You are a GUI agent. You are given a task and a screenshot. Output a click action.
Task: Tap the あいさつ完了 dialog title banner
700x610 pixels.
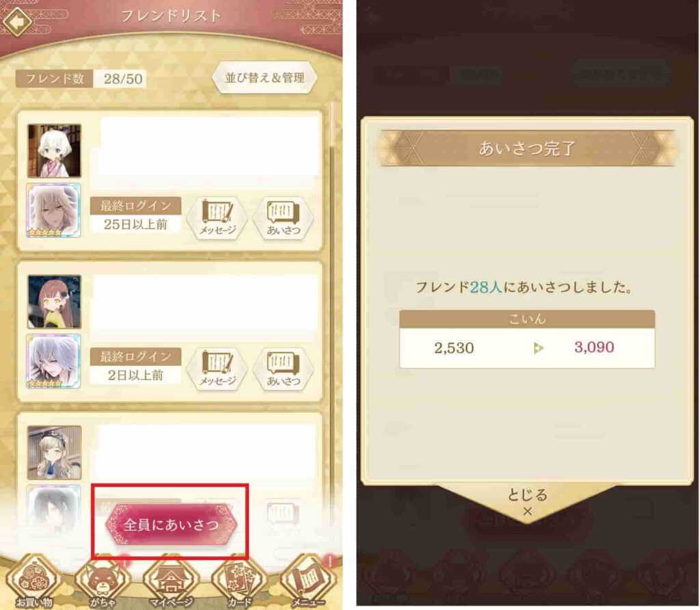tap(527, 148)
